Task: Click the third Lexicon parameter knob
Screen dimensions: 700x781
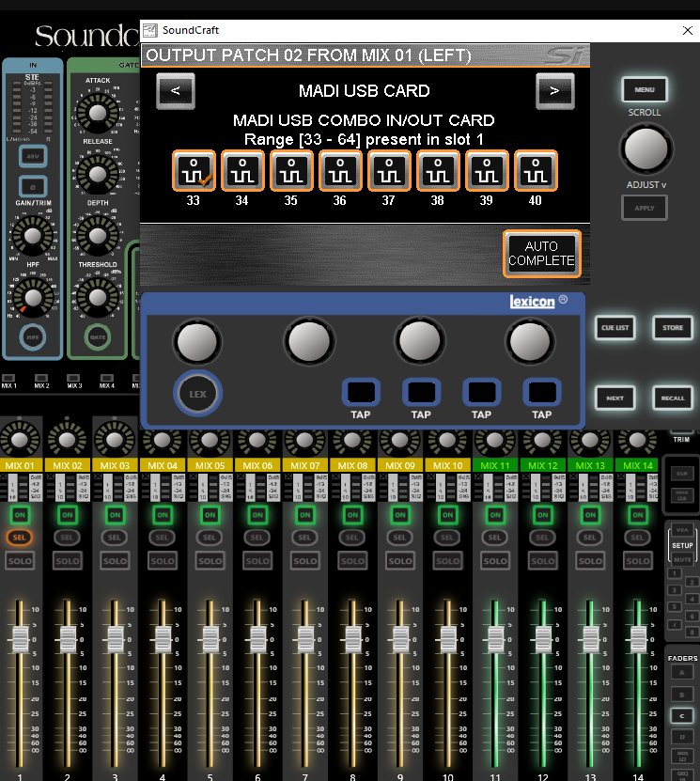Action: (420, 342)
